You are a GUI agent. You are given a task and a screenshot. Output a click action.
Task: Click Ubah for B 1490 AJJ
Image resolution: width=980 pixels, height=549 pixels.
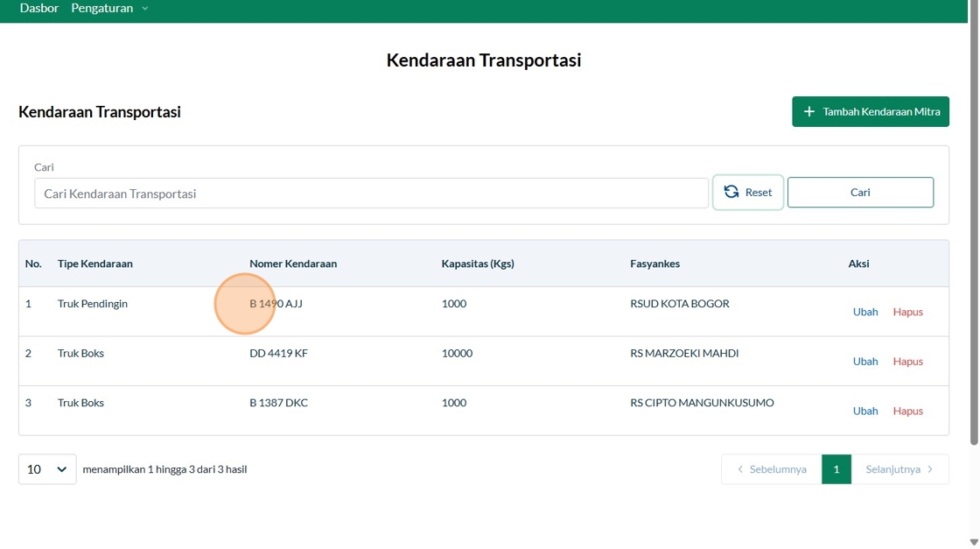tap(865, 312)
